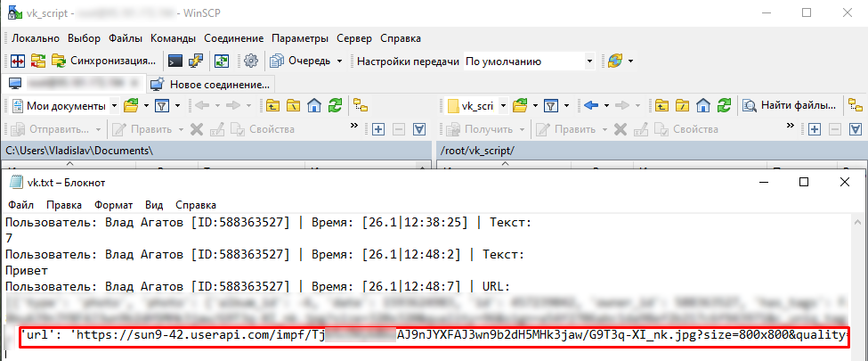Click the local panel Open Directory folder icon
The image size is (868, 361).
[x=131, y=105]
